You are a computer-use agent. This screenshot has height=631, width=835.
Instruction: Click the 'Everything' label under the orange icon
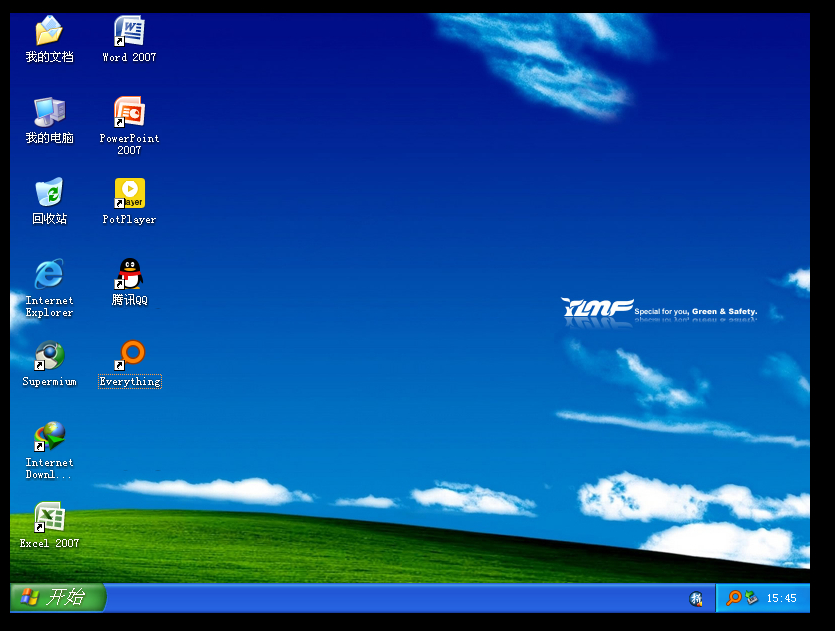130,382
